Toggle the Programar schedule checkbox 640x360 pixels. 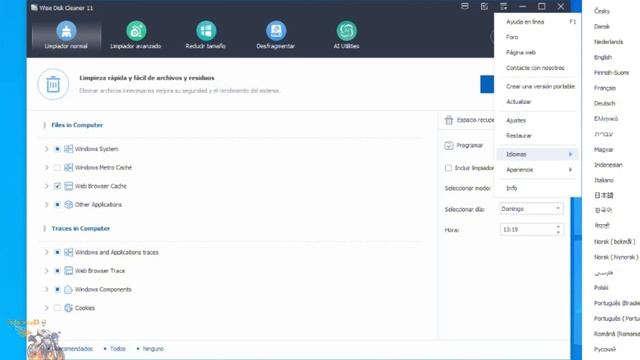[x=449, y=146]
